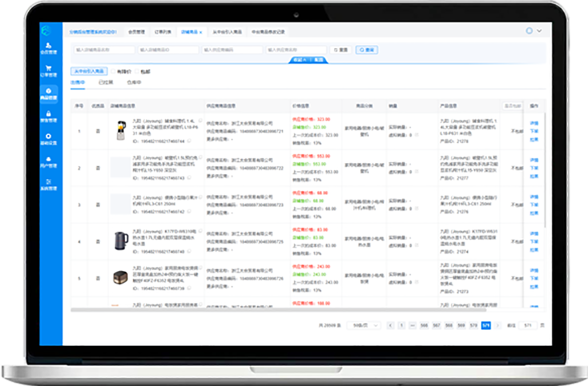Open 系统管理 at bottom of sidebar
The width and height of the screenshot is (588, 386).
(x=49, y=184)
